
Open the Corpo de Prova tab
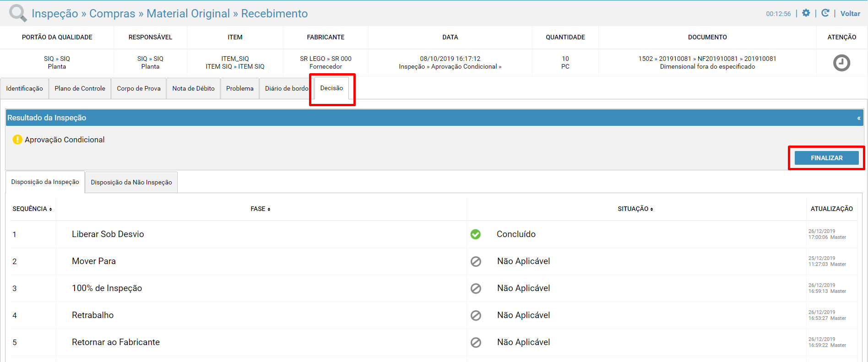[139, 88]
